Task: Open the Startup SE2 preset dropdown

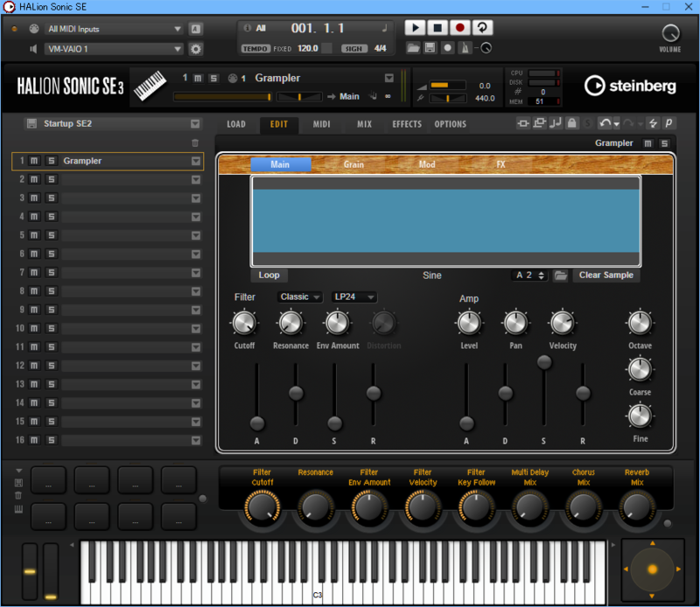Action: tap(195, 123)
